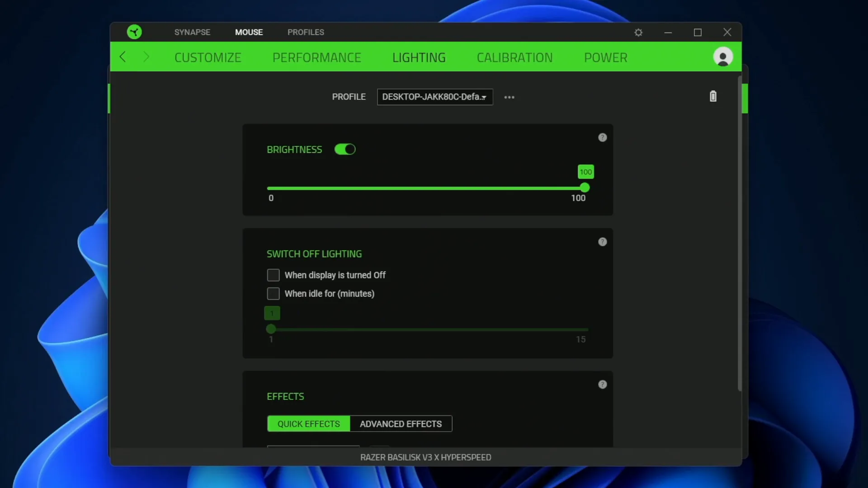This screenshot has width=868, height=488.
Task: Click the BRIGHTNESS heading
Action: click(294, 150)
